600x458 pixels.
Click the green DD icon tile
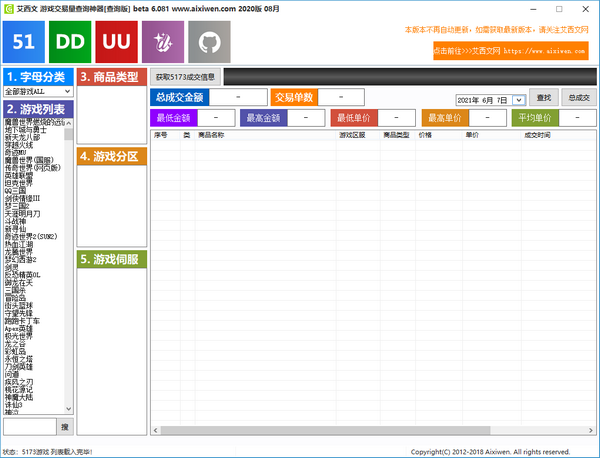click(71, 42)
